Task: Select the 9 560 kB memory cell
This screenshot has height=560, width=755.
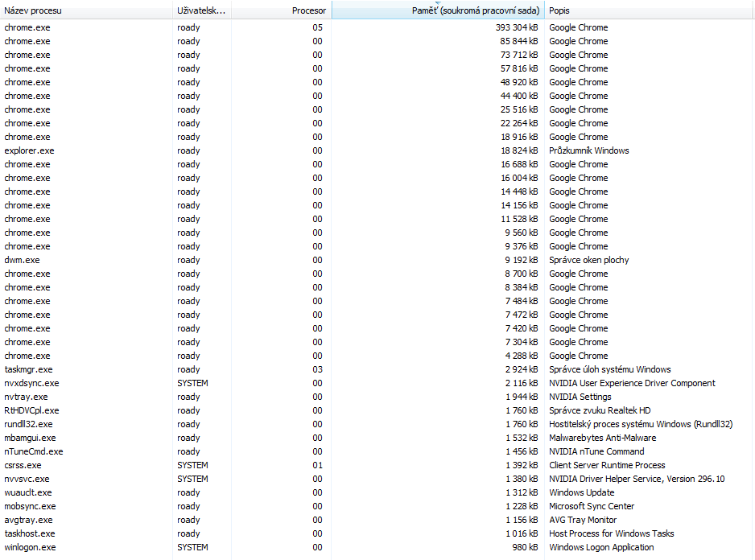Action: pos(521,233)
